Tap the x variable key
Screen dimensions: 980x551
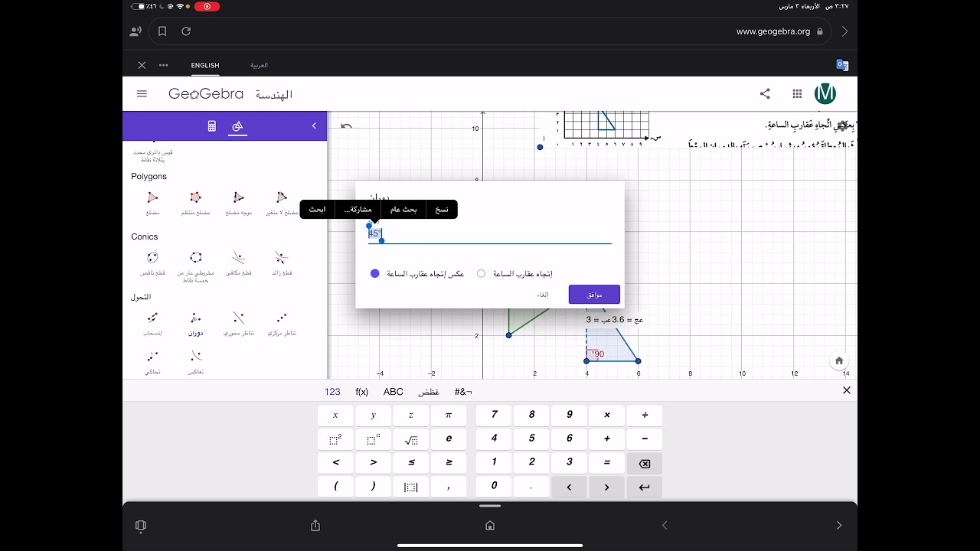click(x=335, y=416)
